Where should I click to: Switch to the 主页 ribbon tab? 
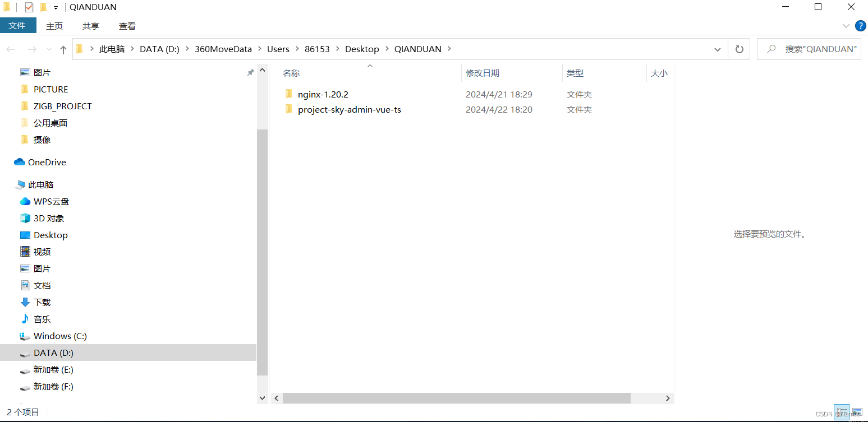[54, 26]
